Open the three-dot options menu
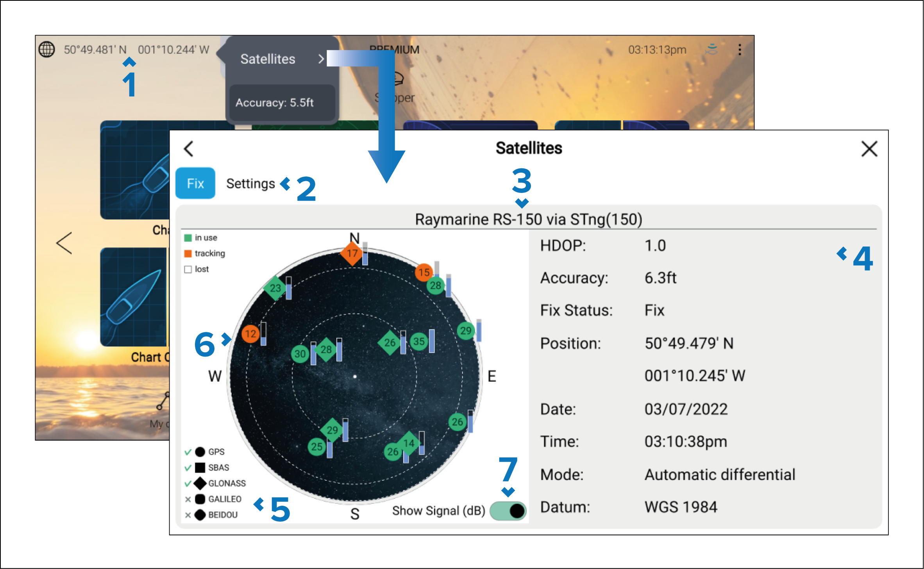Viewport: 924px width, 569px height. (x=740, y=50)
